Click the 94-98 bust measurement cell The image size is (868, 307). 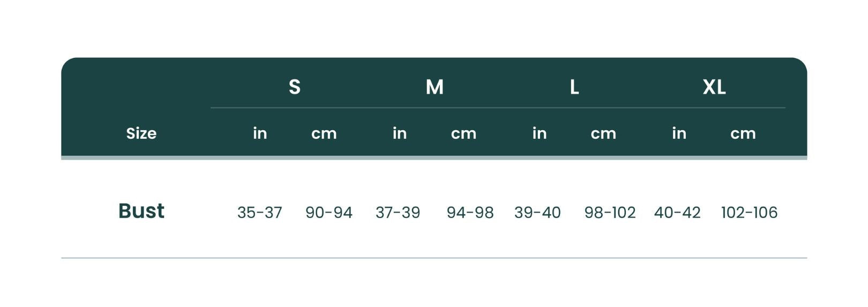pos(470,213)
